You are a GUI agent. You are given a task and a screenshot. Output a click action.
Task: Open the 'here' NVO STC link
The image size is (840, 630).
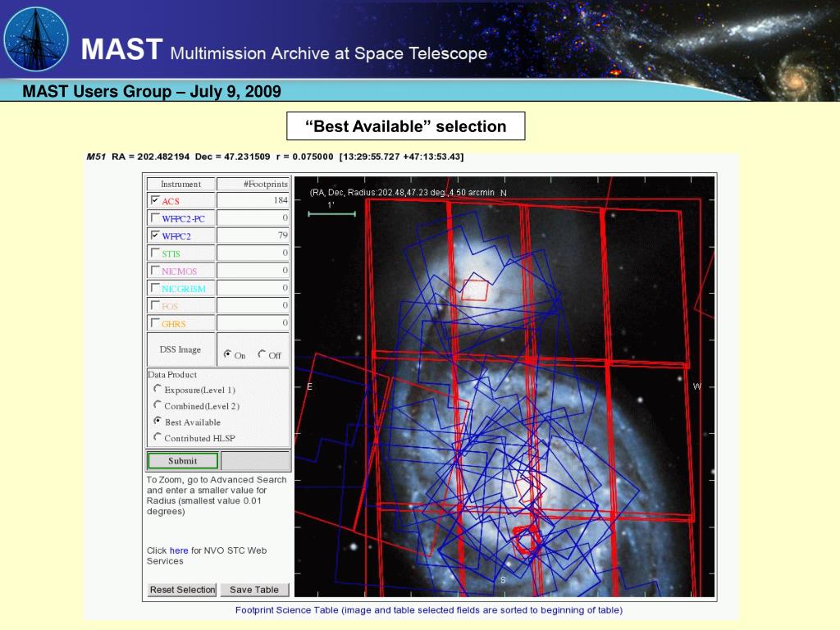click(x=179, y=550)
